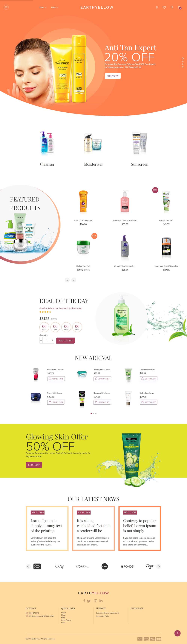Open the Cleanser category

tap(47, 149)
